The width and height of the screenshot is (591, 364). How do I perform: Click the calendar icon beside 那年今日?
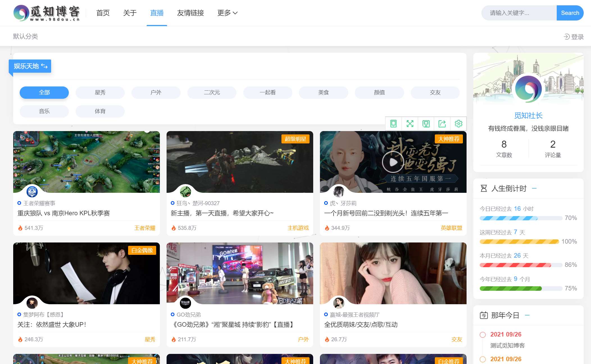[484, 315]
